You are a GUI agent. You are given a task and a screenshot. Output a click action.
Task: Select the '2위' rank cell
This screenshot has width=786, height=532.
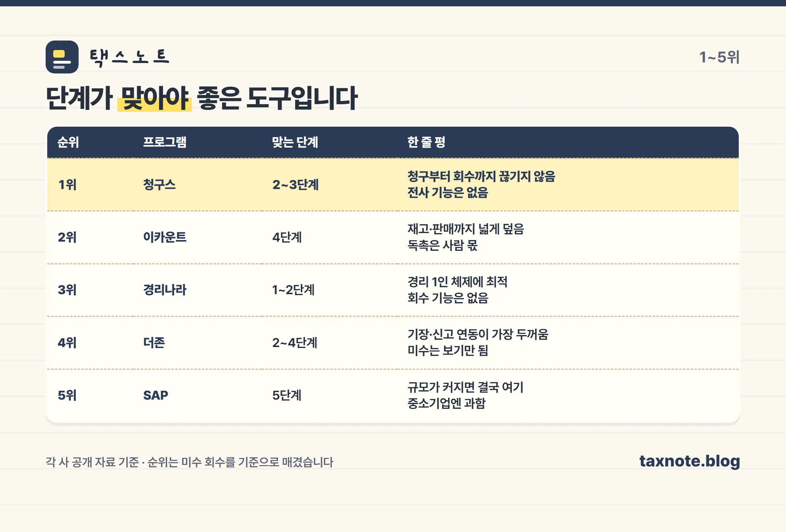click(x=67, y=237)
